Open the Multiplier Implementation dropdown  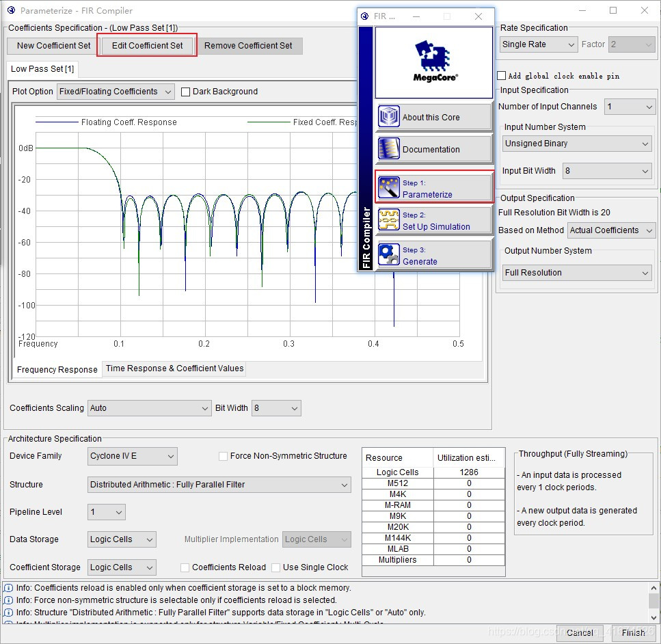coord(316,539)
